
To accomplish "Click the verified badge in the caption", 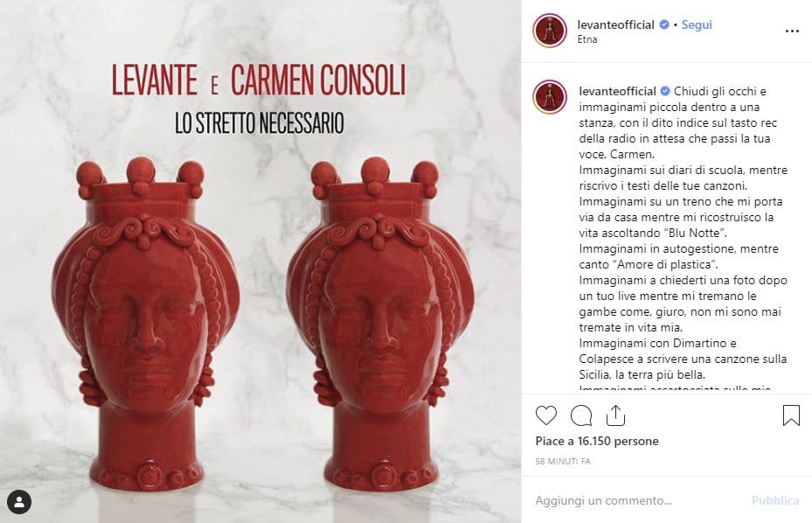I will (665, 91).
